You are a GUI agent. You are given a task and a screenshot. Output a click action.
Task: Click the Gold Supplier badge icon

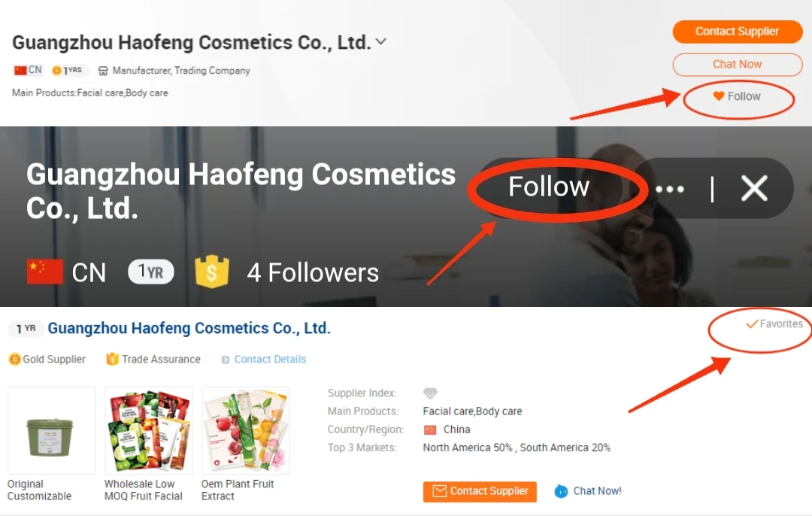pos(15,359)
